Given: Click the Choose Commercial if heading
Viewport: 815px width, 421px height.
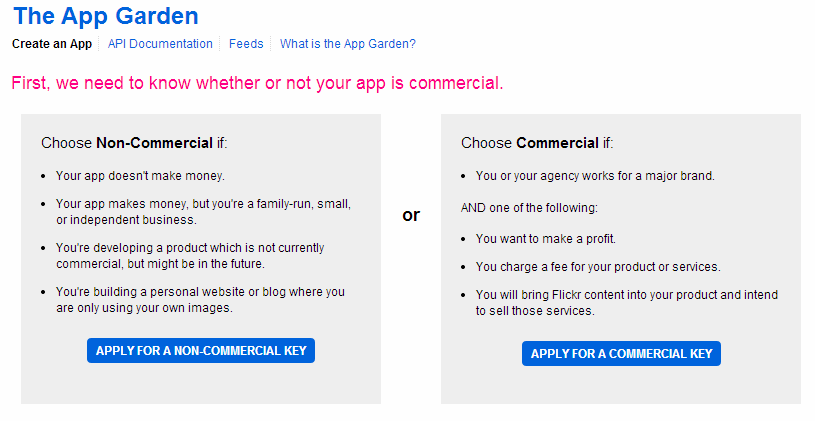Looking at the screenshot, I should tap(537, 143).
